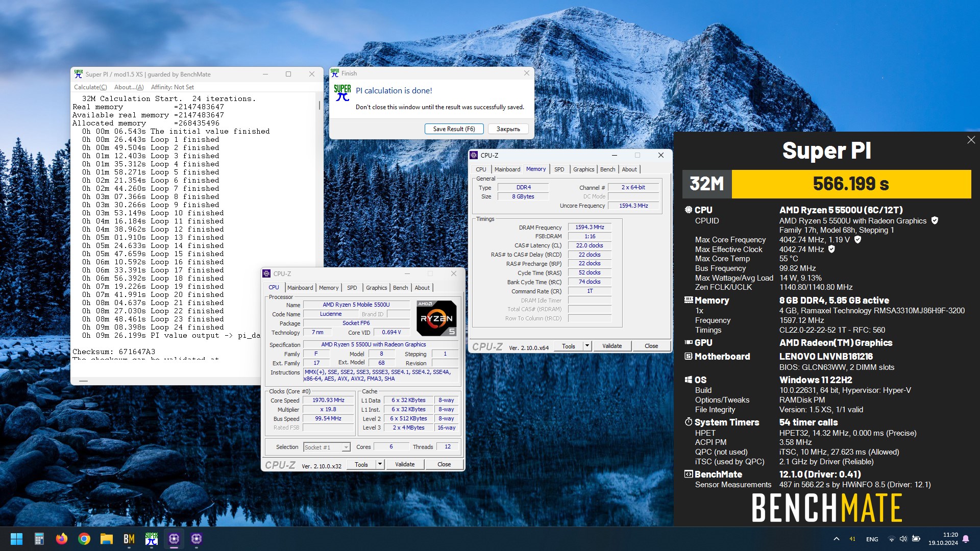Viewport: 980px width, 551px height.
Task: Click Checksum: 671647A3 line in Super PI
Action: point(114,352)
